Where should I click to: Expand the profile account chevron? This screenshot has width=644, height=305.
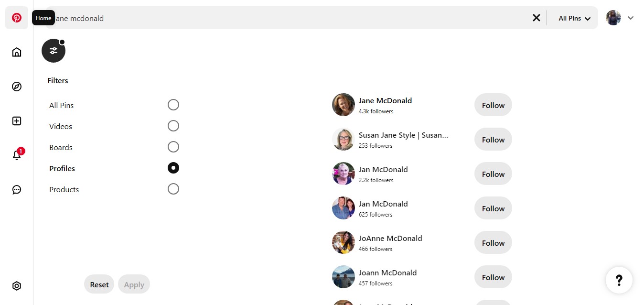click(x=631, y=17)
